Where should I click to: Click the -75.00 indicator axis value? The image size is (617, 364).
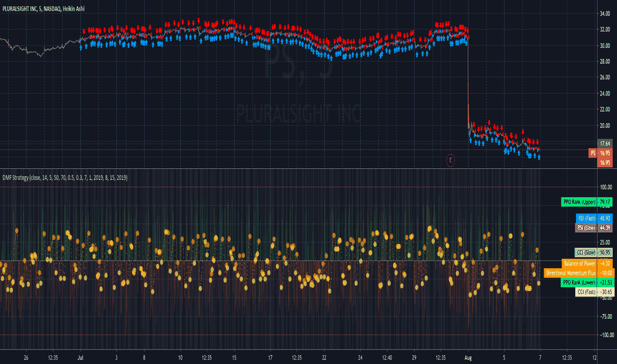click(x=606, y=316)
